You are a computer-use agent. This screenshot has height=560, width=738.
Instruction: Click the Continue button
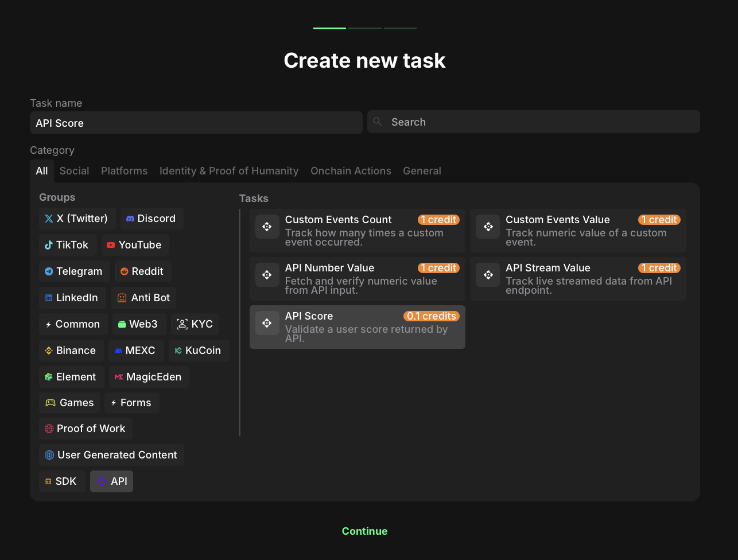(x=365, y=531)
